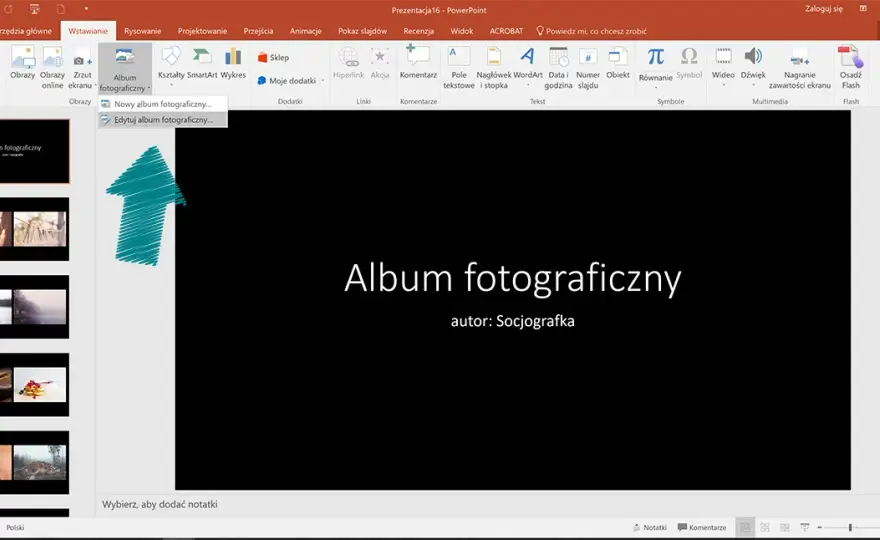Insert pictures with the Obrazy icon
The height and width of the screenshot is (540, 880).
(x=22, y=62)
